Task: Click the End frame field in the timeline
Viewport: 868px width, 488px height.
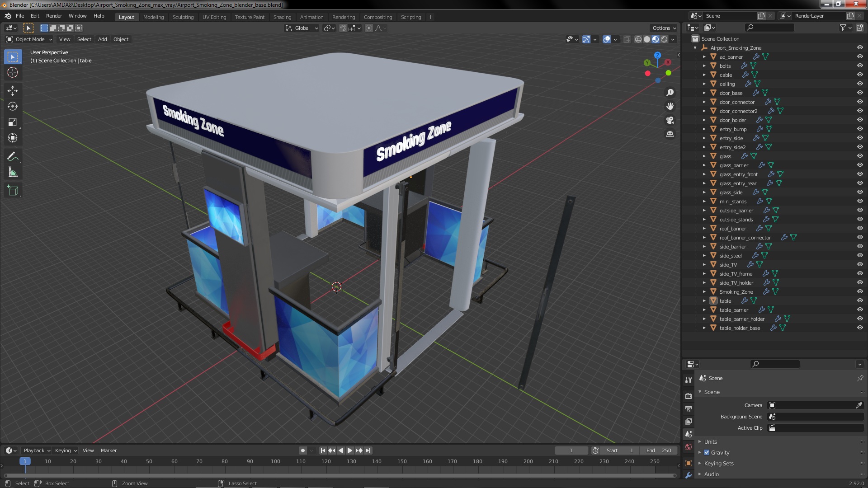Action: pos(659,450)
